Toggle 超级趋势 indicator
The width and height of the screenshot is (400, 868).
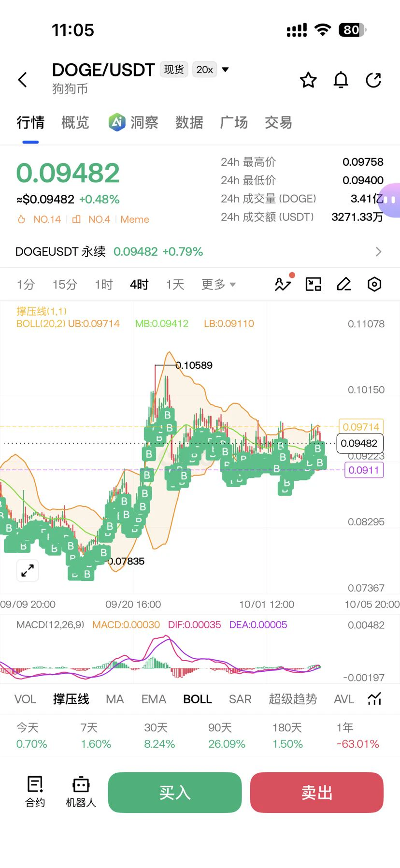(x=293, y=699)
